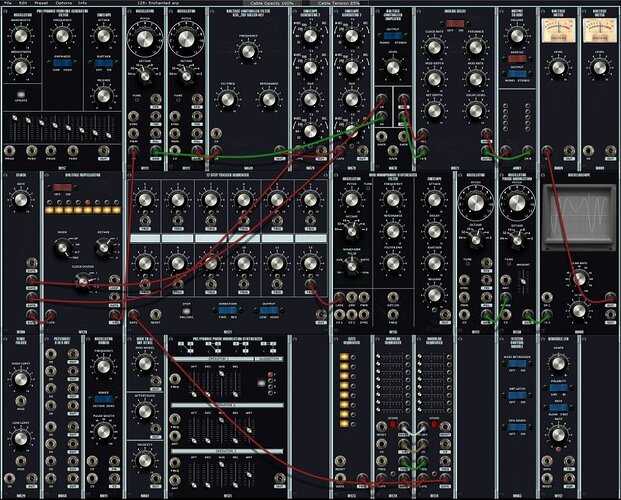This screenshot has width=621, height=500.
Task: Click the Clock module Rate knob
Action: [x=21, y=200]
